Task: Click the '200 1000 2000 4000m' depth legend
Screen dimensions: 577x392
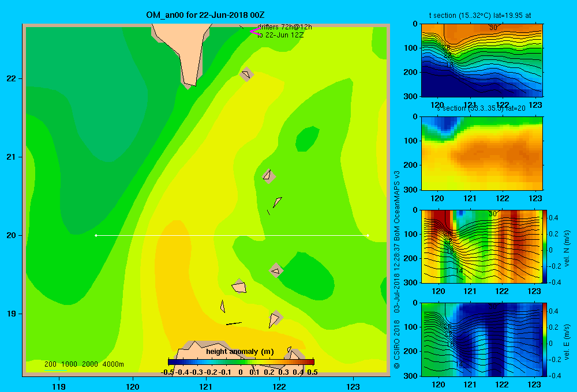Action: pyautogui.click(x=84, y=364)
